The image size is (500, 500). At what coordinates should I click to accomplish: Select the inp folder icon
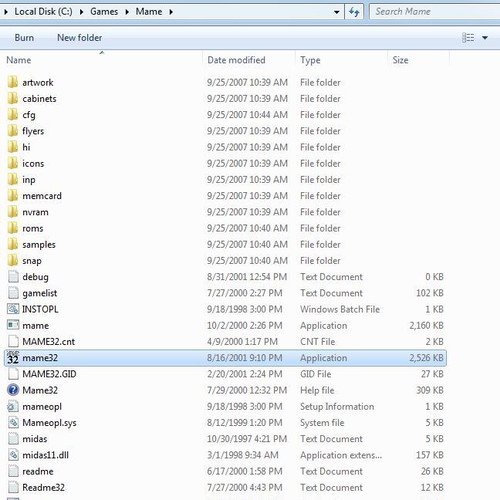[x=13, y=179]
